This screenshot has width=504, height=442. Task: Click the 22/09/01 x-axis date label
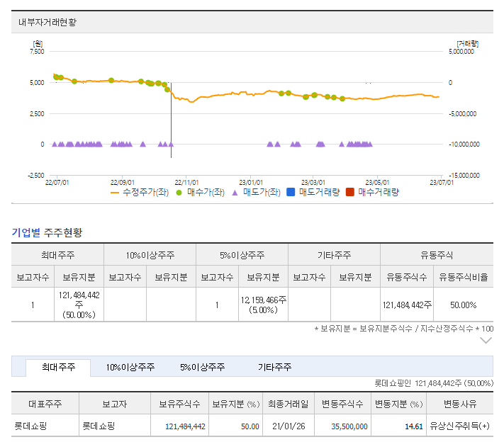click(123, 183)
